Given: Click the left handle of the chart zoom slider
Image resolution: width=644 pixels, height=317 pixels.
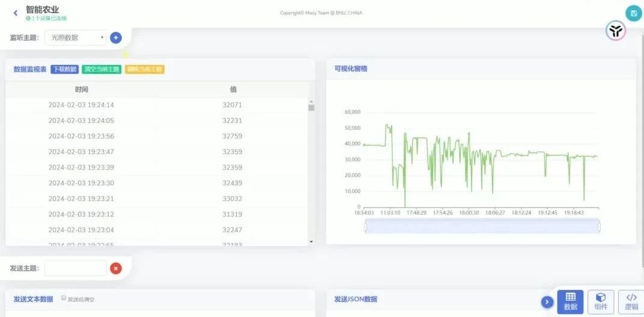Looking at the screenshot, I should pyautogui.click(x=365, y=227).
